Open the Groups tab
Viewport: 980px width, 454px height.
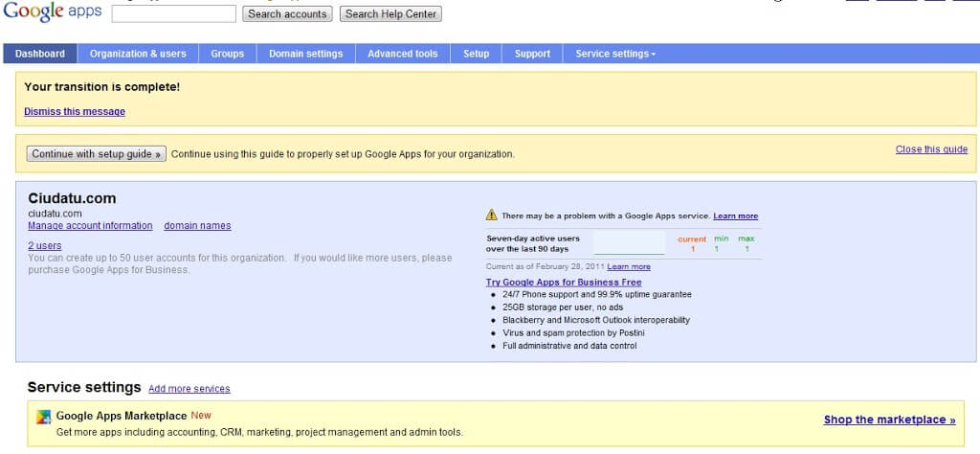coord(228,54)
